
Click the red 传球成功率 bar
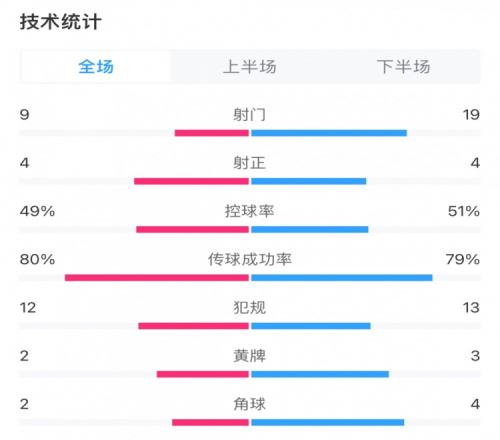[x=157, y=278]
